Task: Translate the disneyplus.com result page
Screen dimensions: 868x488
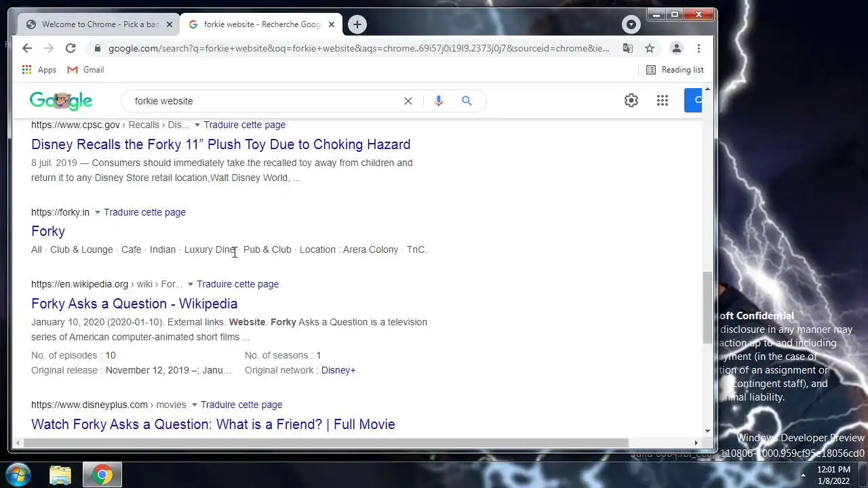Action: tap(241, 405)
